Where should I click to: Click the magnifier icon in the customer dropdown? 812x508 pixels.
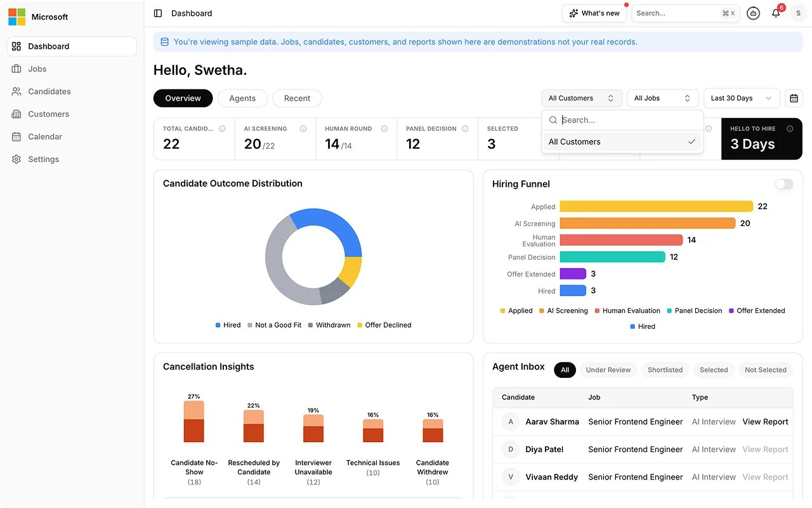point(553,120)
